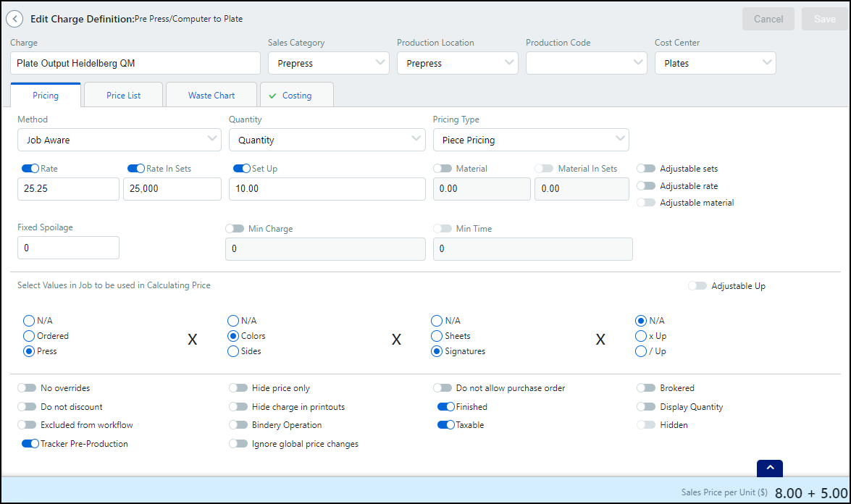Expand the Production Code dropdown

pyautogui.click(x=586, y=63)
